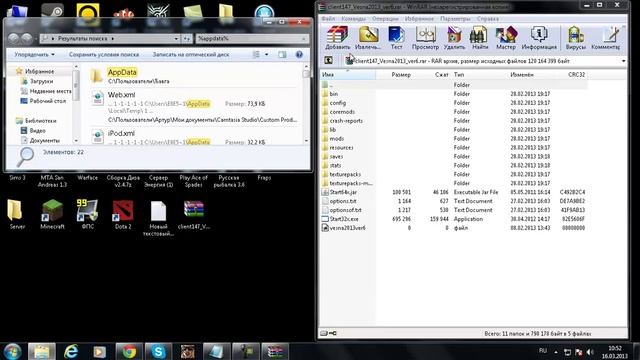Open the Файл menu in WinRAR
The height and width of the screenshot is (360, 640).
click(328, 19)
